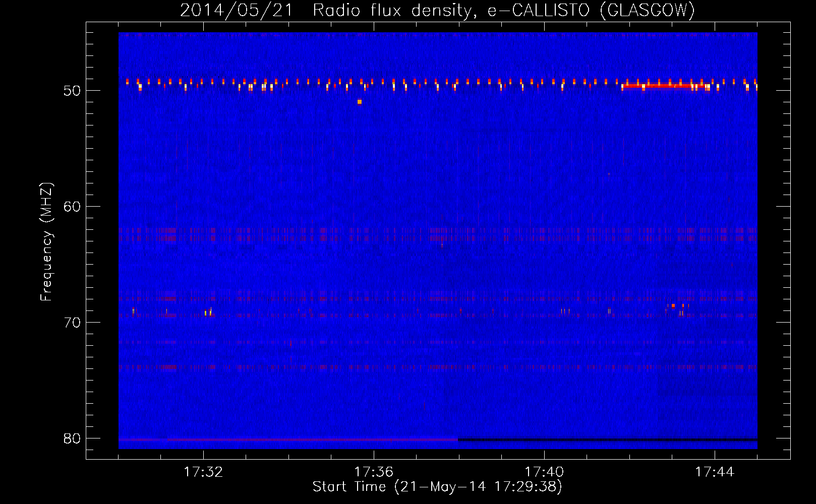Click the isolated orange spot near 51 MHz
This screenshot has height=504, width=816.
(x=360, y=102)
